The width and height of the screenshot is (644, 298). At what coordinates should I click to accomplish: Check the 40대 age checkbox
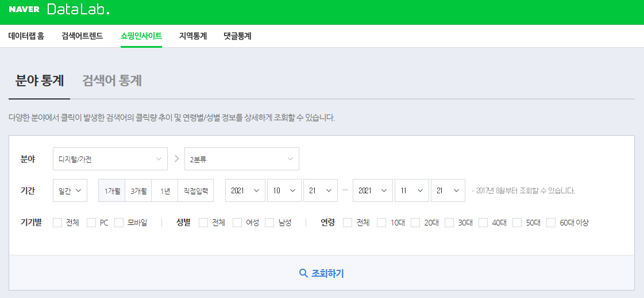point(483,223)
